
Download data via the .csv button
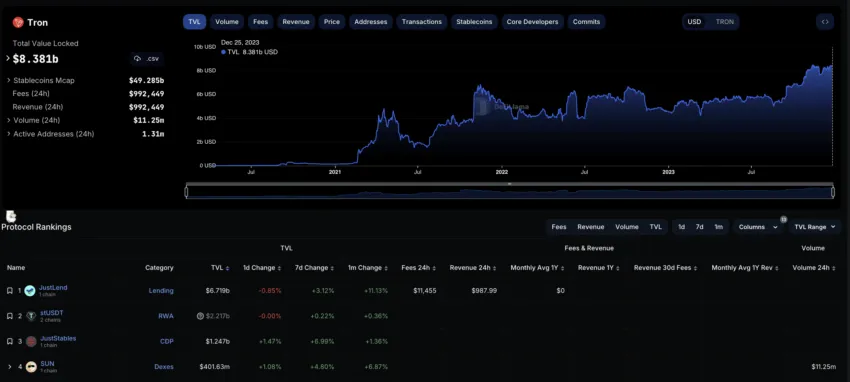(147, 59)
